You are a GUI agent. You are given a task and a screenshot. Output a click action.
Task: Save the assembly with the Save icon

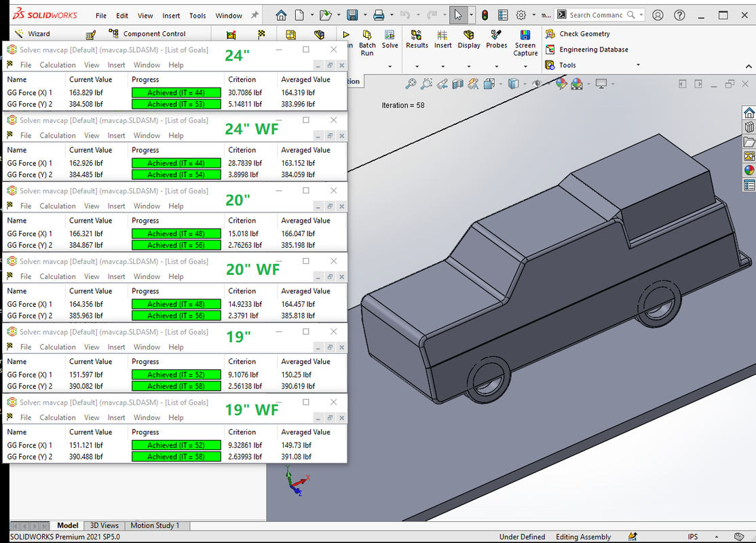(352, 16)
